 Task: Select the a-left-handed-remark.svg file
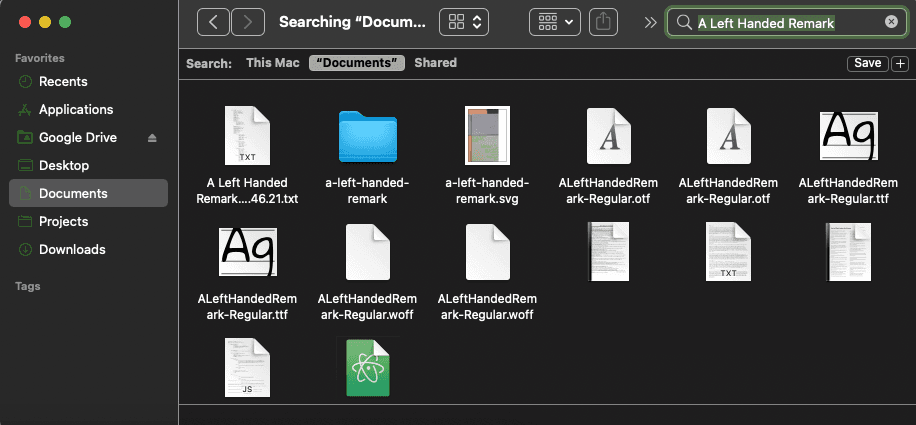coord(488,136)
